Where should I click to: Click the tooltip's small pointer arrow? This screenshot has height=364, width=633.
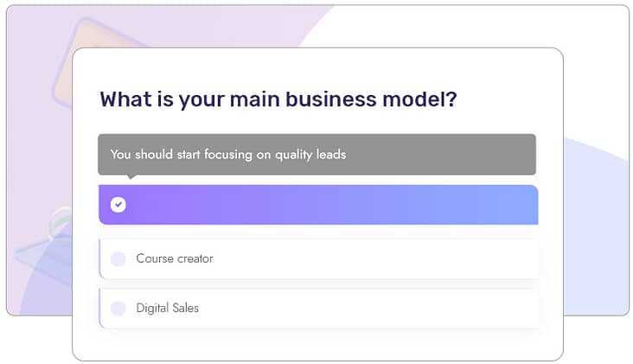point(131,176)
